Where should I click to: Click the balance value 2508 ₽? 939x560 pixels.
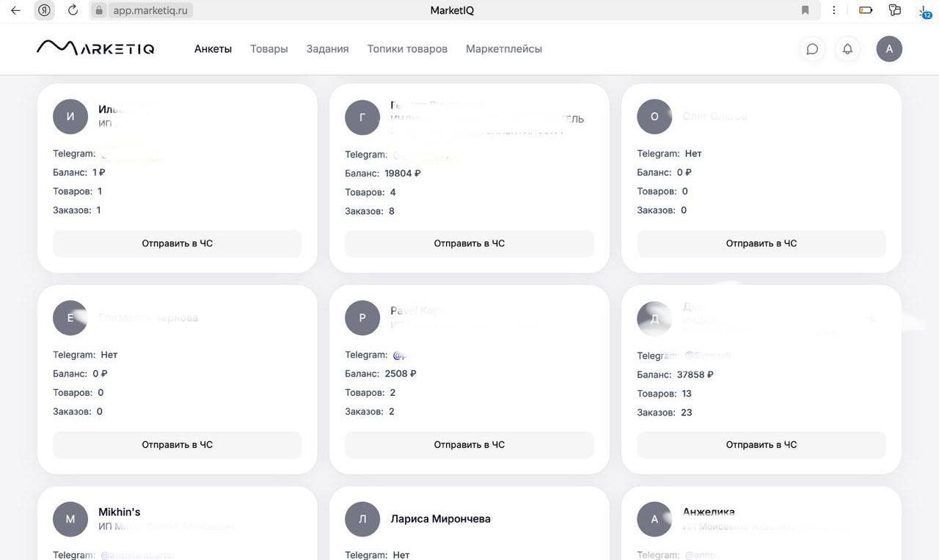pos(401,374)
